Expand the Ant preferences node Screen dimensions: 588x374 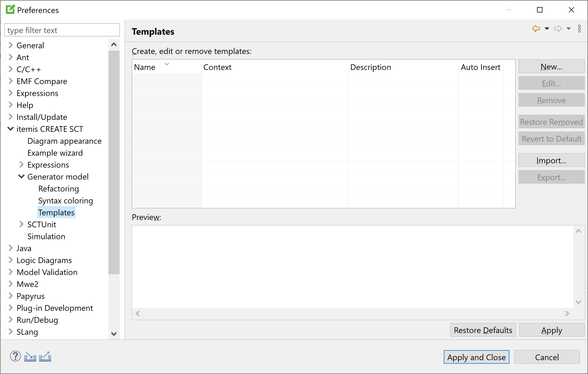click(11, 57)
